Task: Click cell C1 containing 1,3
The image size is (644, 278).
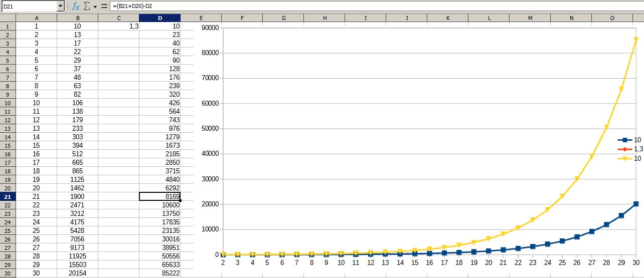Action: (118, 26)
